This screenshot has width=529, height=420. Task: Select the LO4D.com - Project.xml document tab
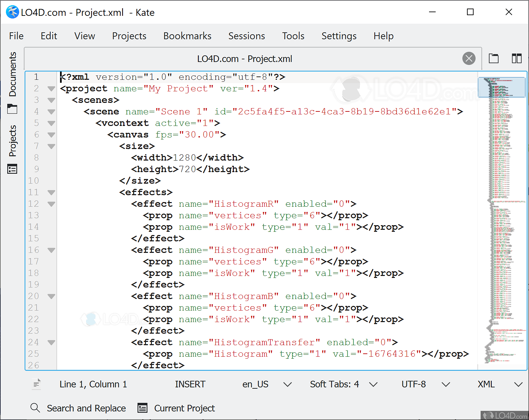pyautogui.click(x=244, y=59)
